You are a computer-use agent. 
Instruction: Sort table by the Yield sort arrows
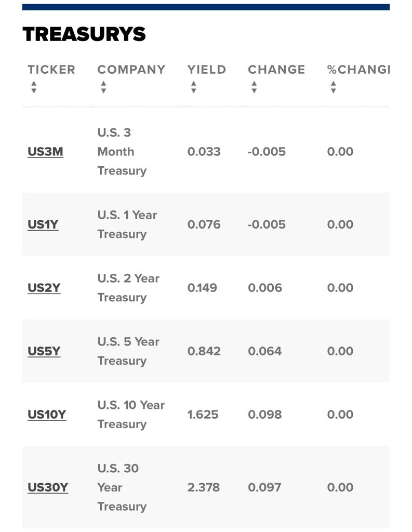click(193, 87)
